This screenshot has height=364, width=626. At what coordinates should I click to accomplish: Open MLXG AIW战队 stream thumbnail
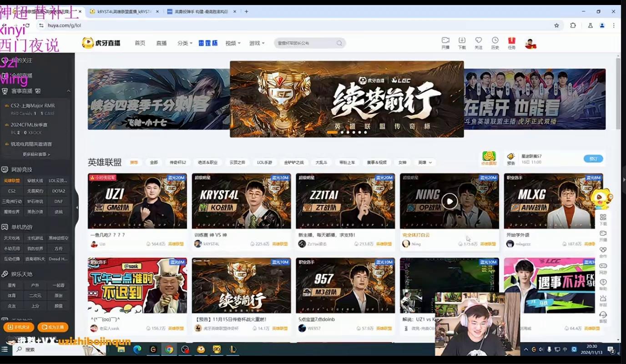[x=553, y=201]
